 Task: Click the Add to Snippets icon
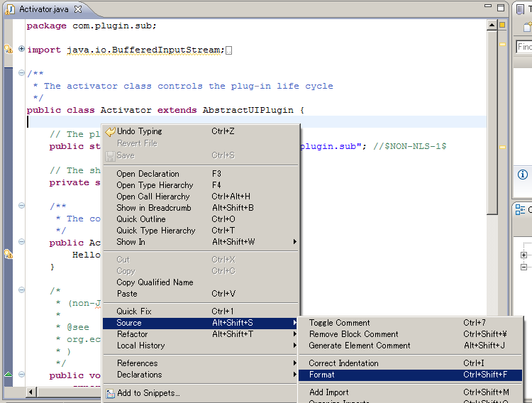(x=110, y=394)
